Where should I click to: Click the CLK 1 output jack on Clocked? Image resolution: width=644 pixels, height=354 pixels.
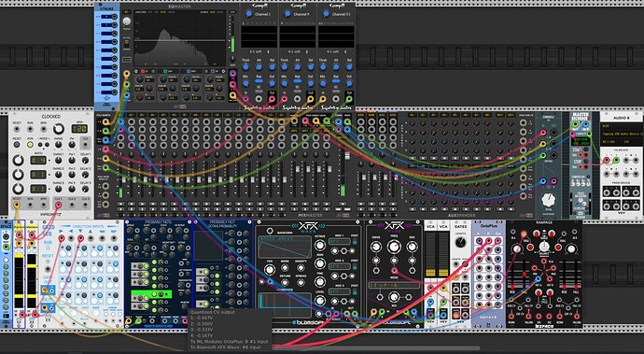(58, 205)
